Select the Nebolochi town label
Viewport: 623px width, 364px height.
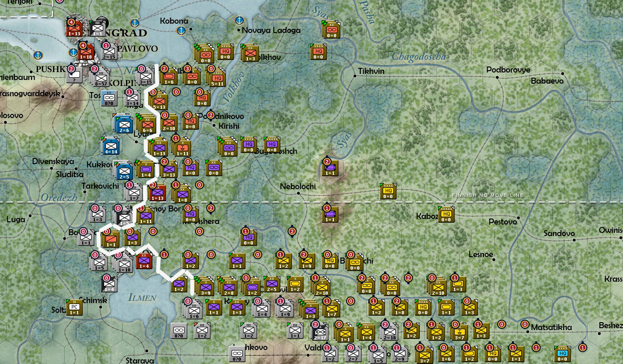point(298,186)
